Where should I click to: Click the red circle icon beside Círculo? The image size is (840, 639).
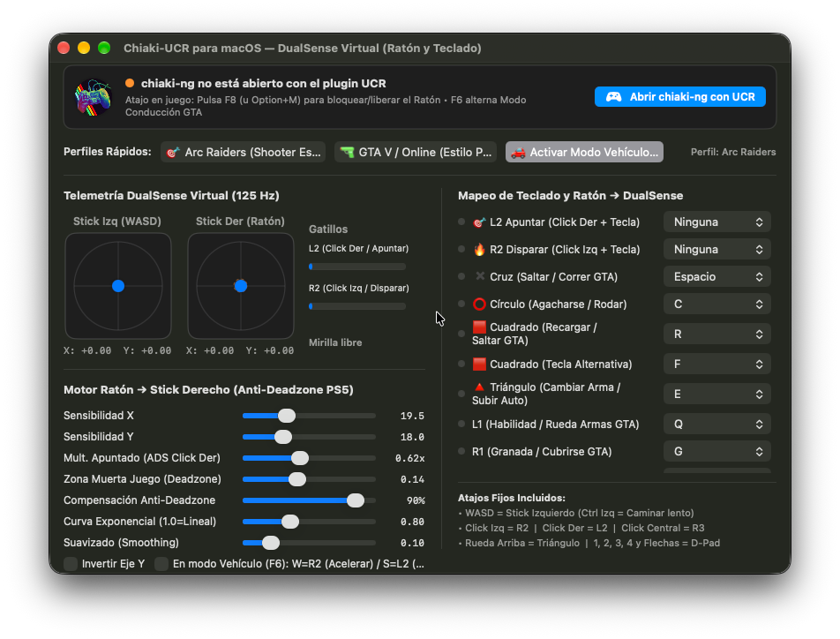pos(479,304)
